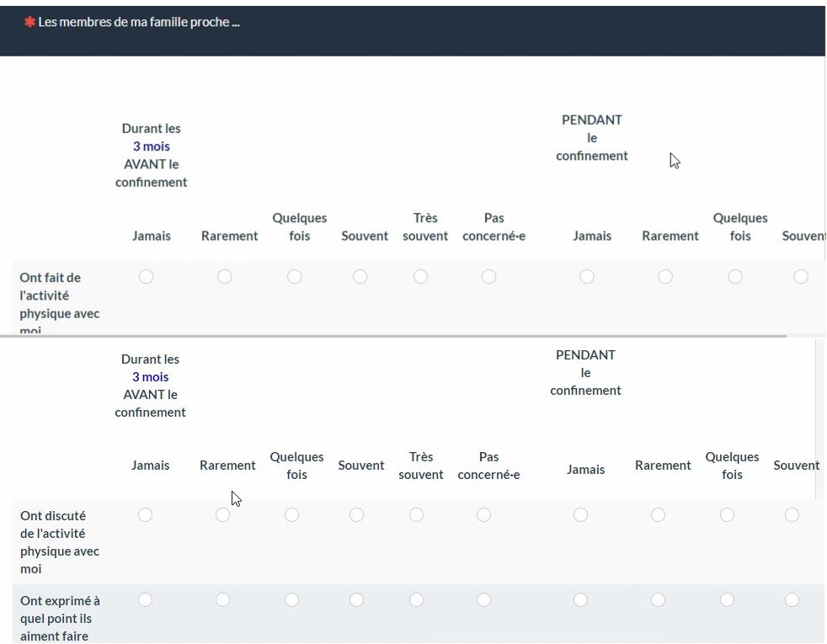The height and width of the screenshot is (644, 827).
Task: Mark 'Jamais' before confinement in 'Ont discuté' row
Action: tap(145, 514)
